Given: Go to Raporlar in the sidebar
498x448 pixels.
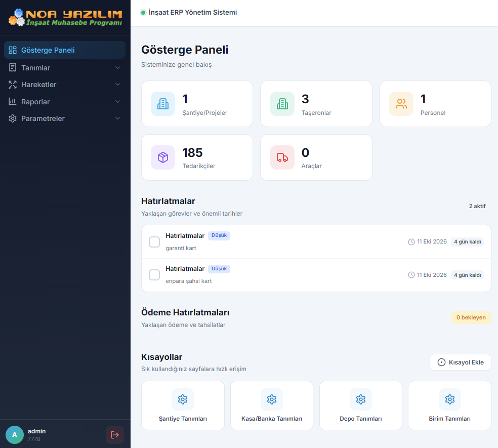Looking at the screenshot, I should (x=65, y=102).
